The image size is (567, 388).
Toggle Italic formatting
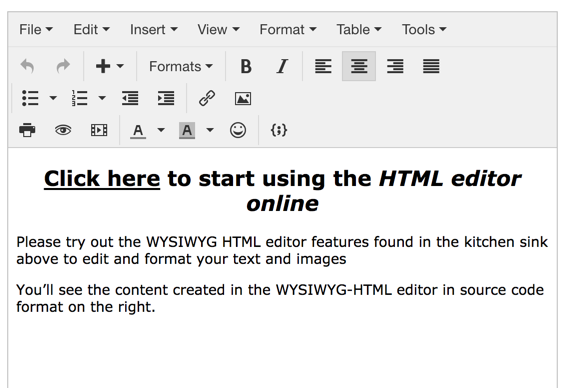pos(282,66)
